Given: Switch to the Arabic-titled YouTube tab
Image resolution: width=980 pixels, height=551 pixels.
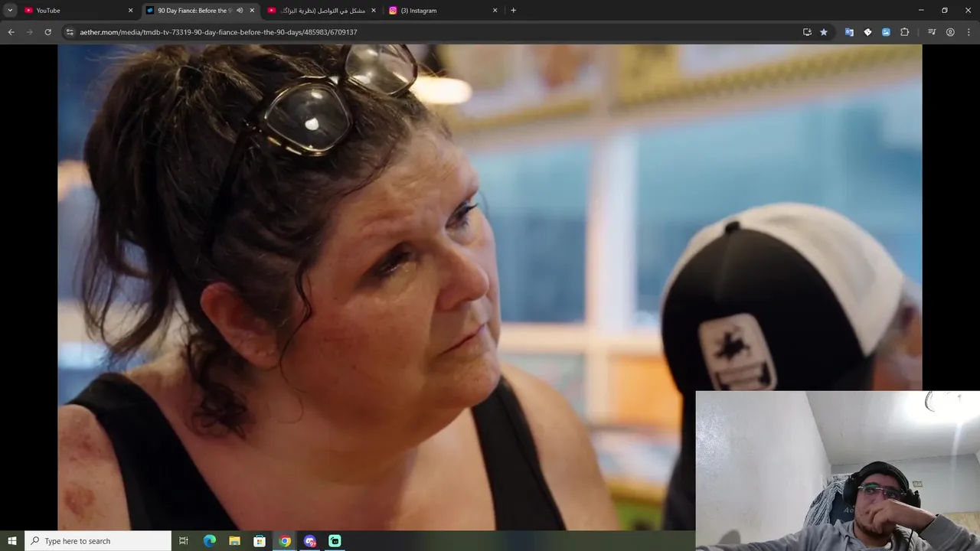Looking at the screenshot, I should click(322, 11).
